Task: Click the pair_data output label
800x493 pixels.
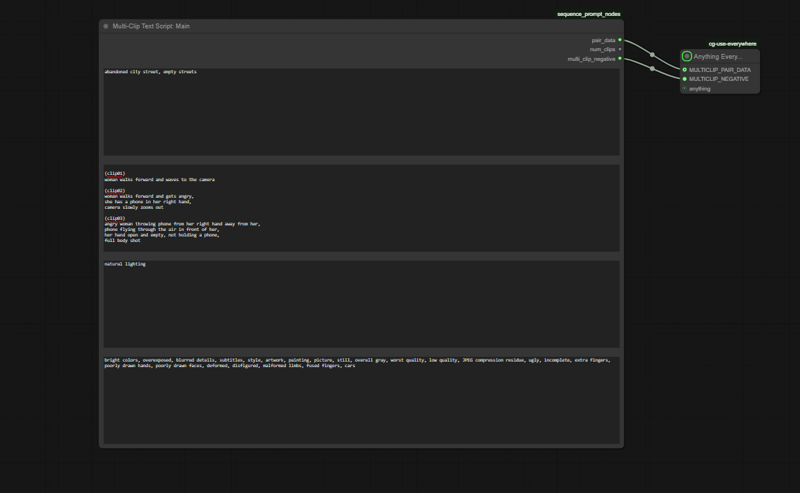Action: click(604, 40)
